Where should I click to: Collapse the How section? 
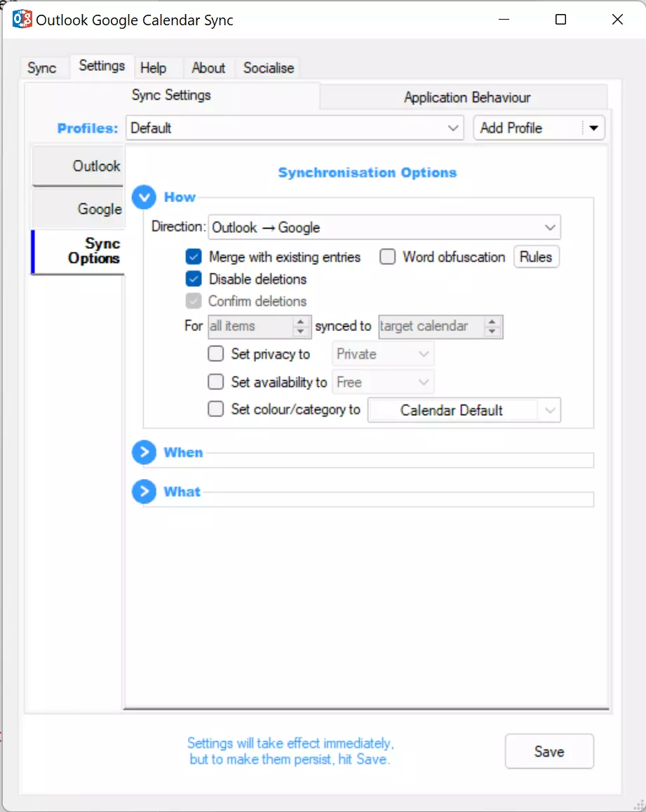(x=144, y=197)
